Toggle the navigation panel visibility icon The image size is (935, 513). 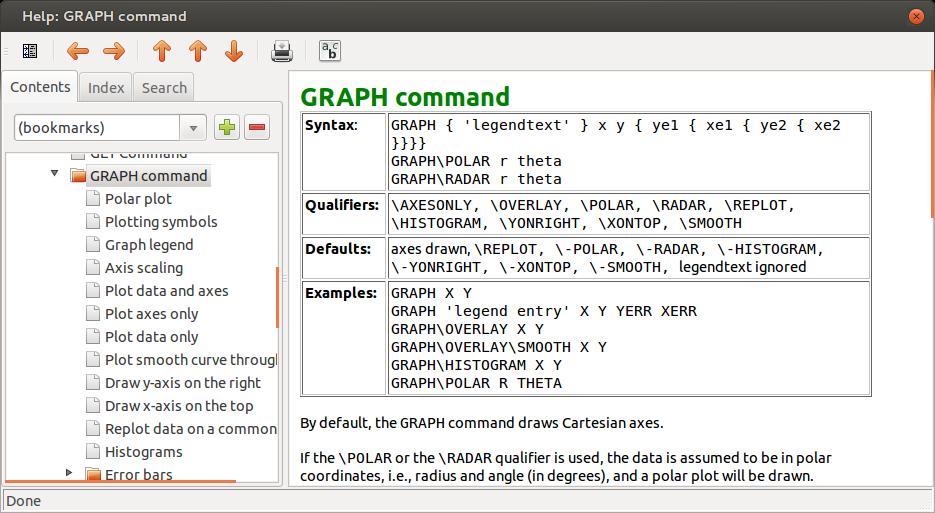29,51
